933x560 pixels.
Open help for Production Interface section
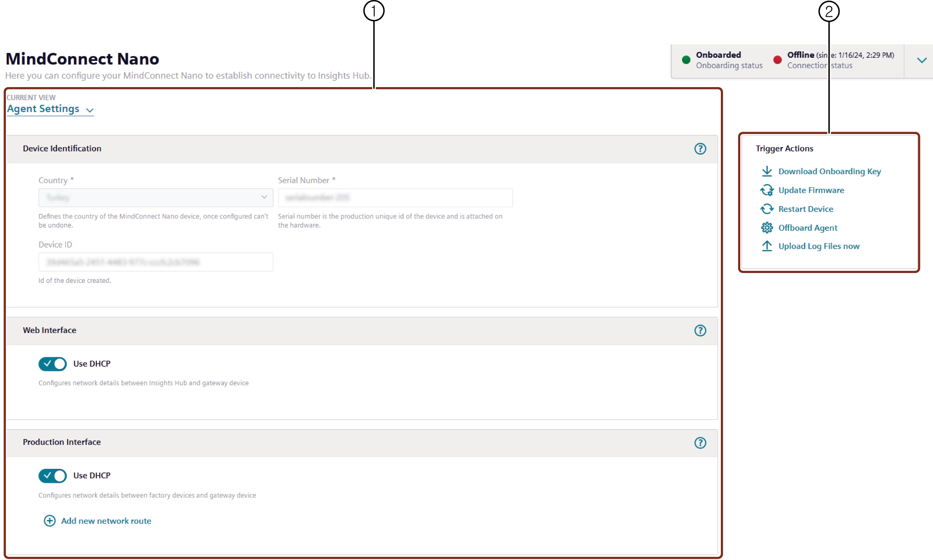click(700, 443)
